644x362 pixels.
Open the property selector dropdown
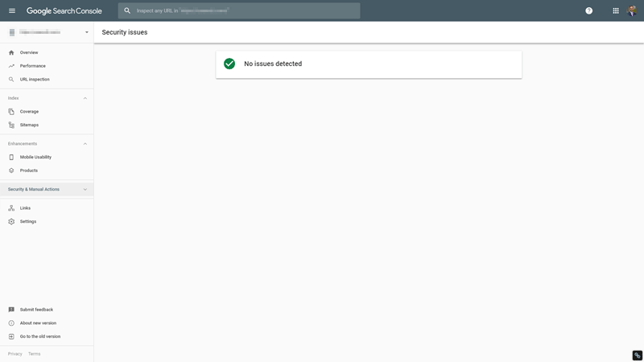pyautogui.click(x=86, y=32)
